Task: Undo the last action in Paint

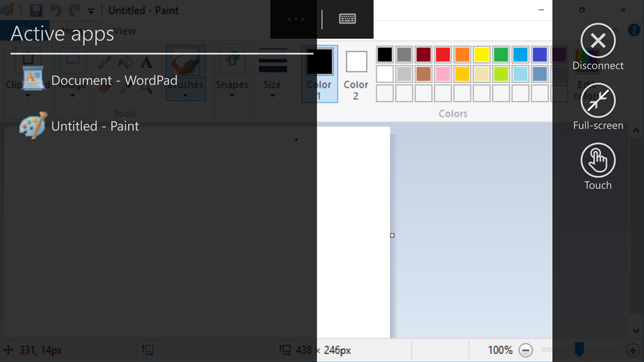Action: (x=55, y=10)
